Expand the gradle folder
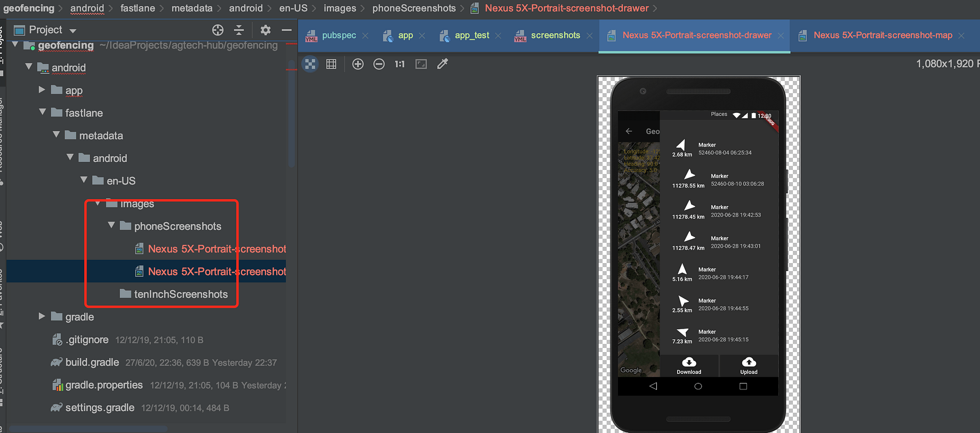Viewport: 980px width, 433px height. (x=42, y=316)
